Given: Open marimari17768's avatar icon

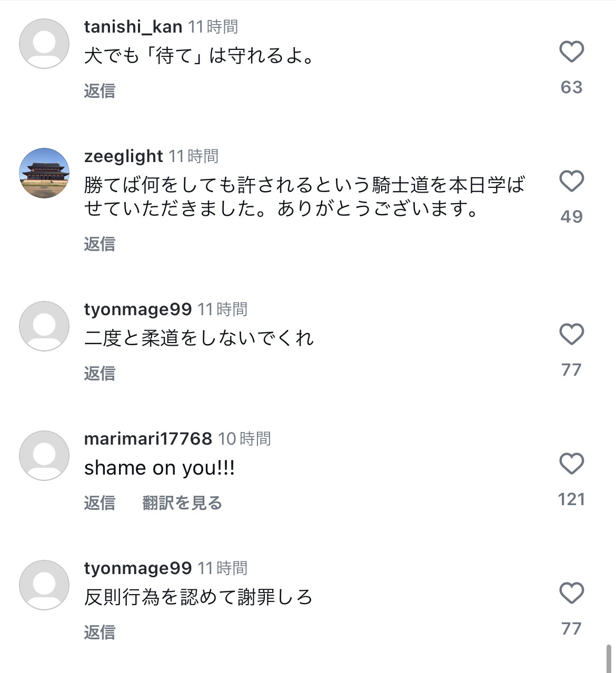Looking at the screenshot, I should (44, 456).
